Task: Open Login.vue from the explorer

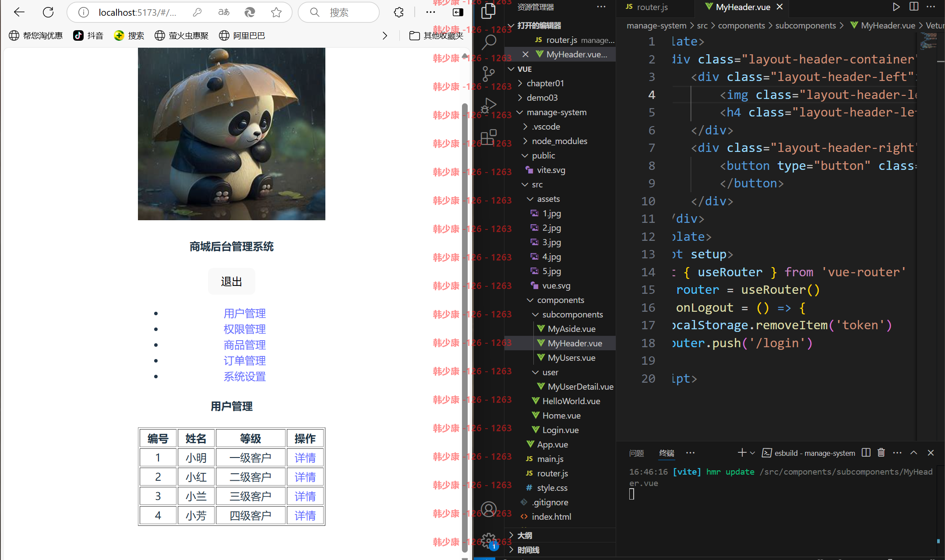Action: (x=560, y=430)
